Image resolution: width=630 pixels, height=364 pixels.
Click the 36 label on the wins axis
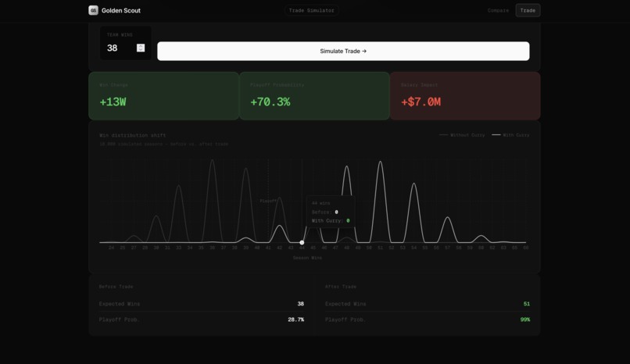[212, 248]
